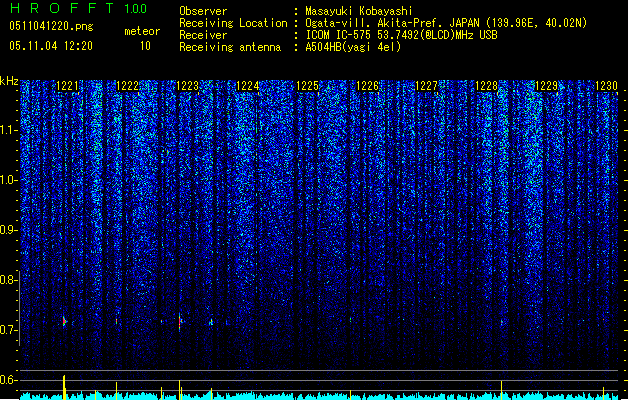Image resolution: width=629 pixels, height=400 pixels.
Task: Click the 'Receiving antenna' label
Action: (230, 47)
